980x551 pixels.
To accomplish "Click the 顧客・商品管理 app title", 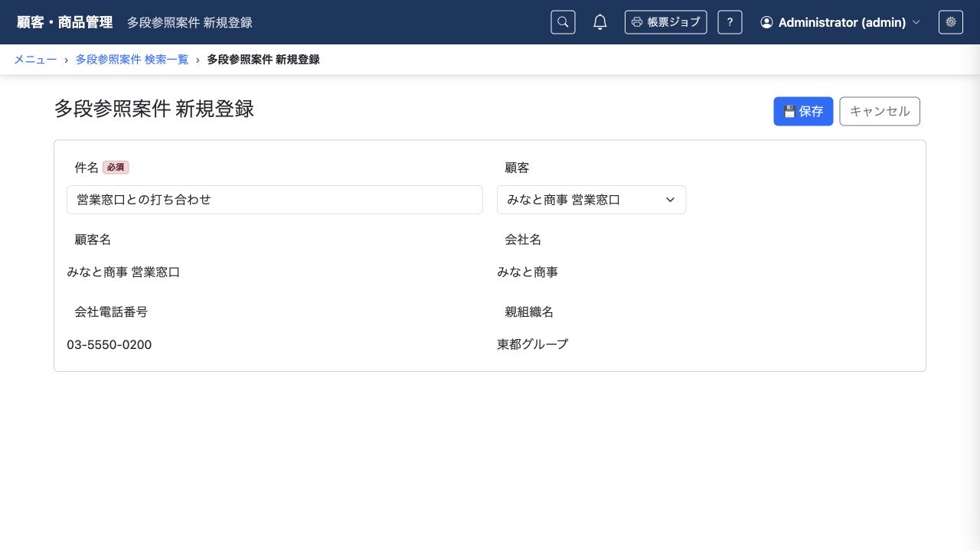I will tap(65, 22).
